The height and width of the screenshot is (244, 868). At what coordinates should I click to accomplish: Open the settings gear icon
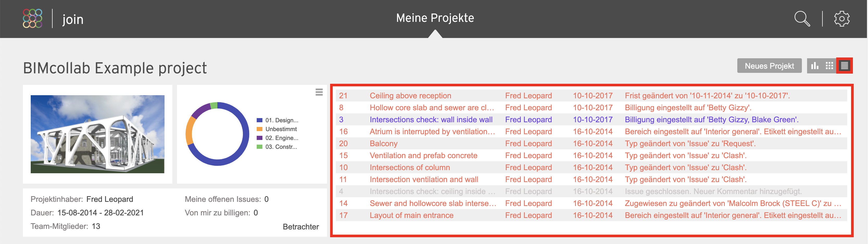tap(842, 19)
